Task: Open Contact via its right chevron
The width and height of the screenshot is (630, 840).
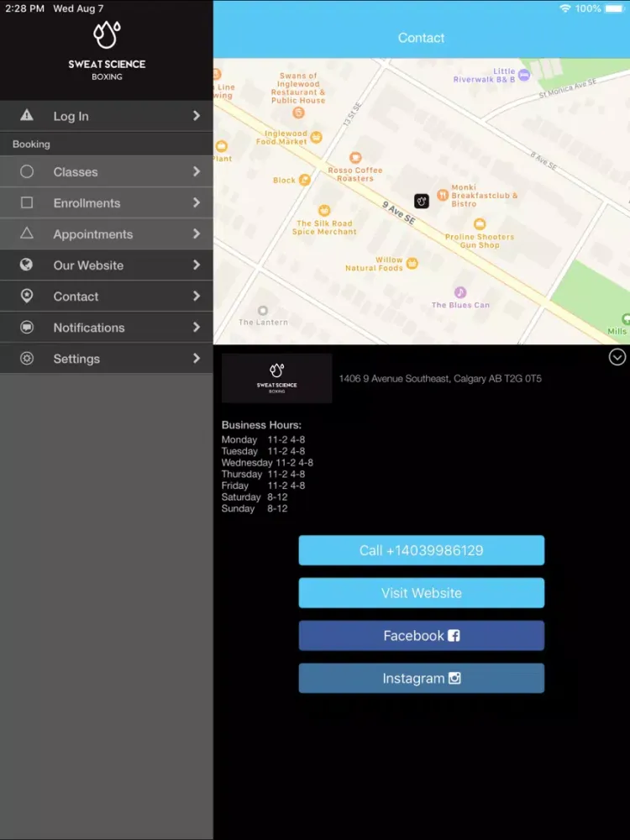Action: click(197, 296)
